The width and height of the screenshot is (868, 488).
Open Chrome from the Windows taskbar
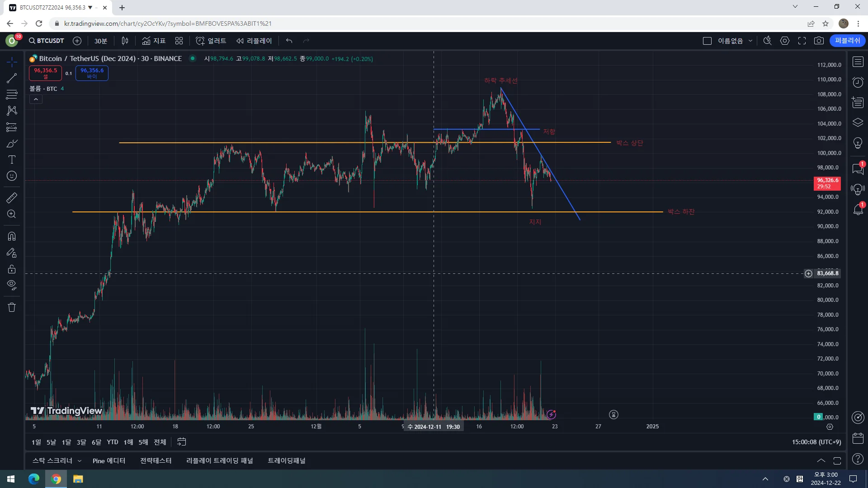tap(56, 479)
